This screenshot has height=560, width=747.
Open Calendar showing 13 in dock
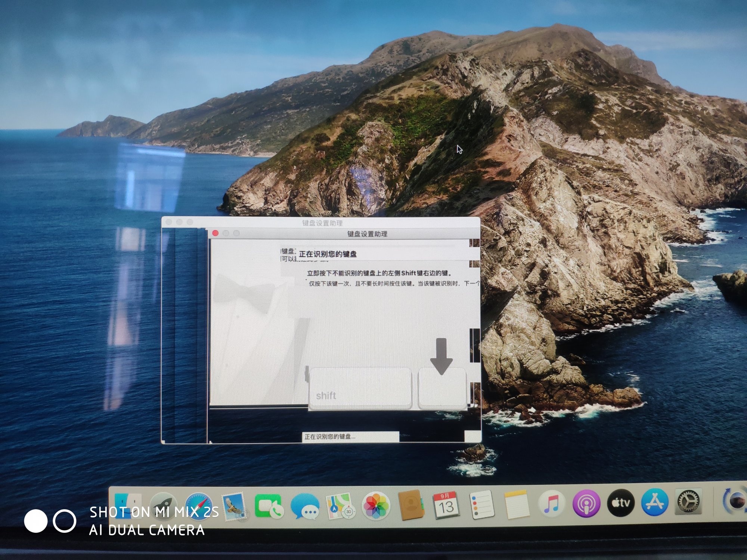[x=446, y=505]
